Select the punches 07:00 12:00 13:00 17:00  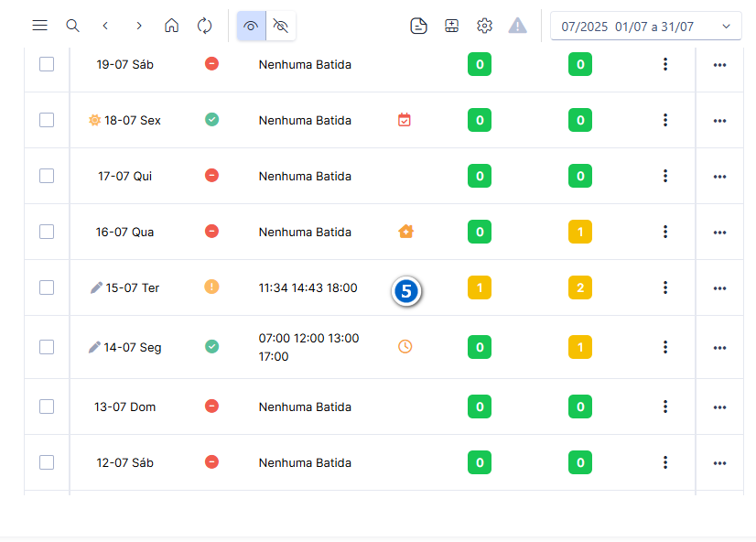click(308, 347)
